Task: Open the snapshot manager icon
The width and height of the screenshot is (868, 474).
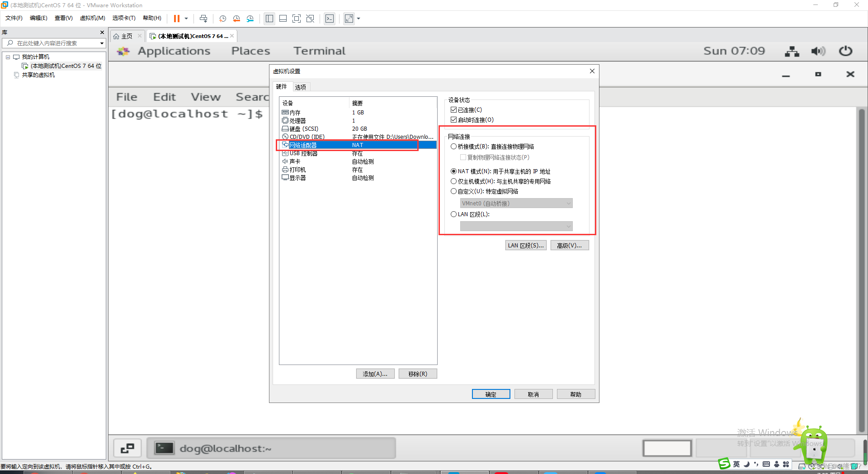Action: [x=250, y=19]
